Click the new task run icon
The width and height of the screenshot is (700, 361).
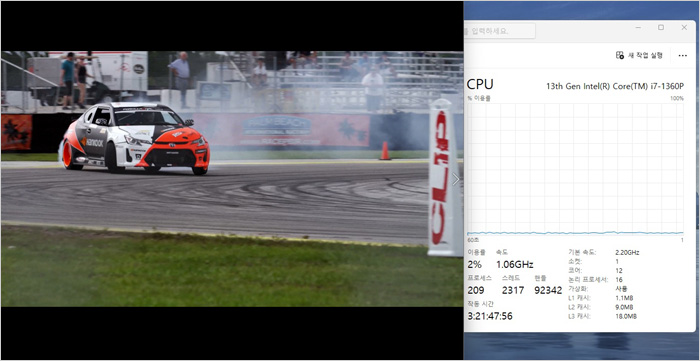(x=620, y=55)
